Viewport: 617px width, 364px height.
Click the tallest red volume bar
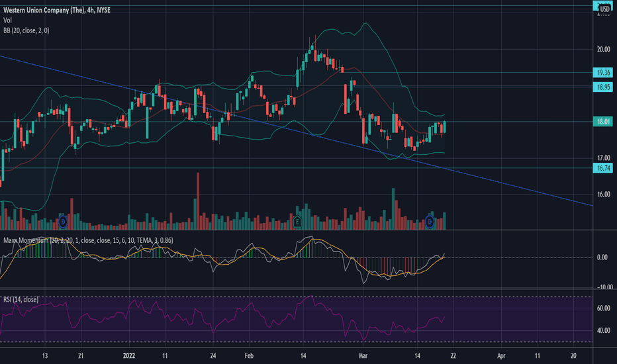click(198, 201)
